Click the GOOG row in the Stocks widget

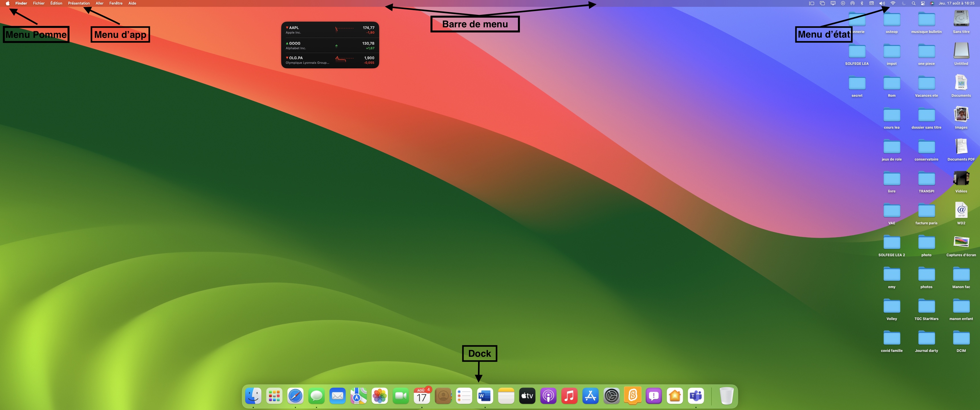pos(330,45)
